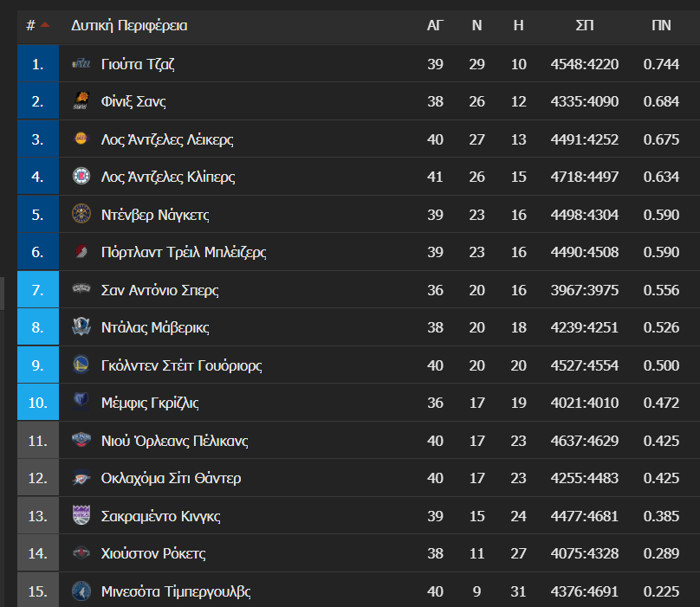Image resolution: width=700 pixels, height=607 pixels.
Task: Click the Δυτική Περιφέρεια header
Action: [129, 25]
